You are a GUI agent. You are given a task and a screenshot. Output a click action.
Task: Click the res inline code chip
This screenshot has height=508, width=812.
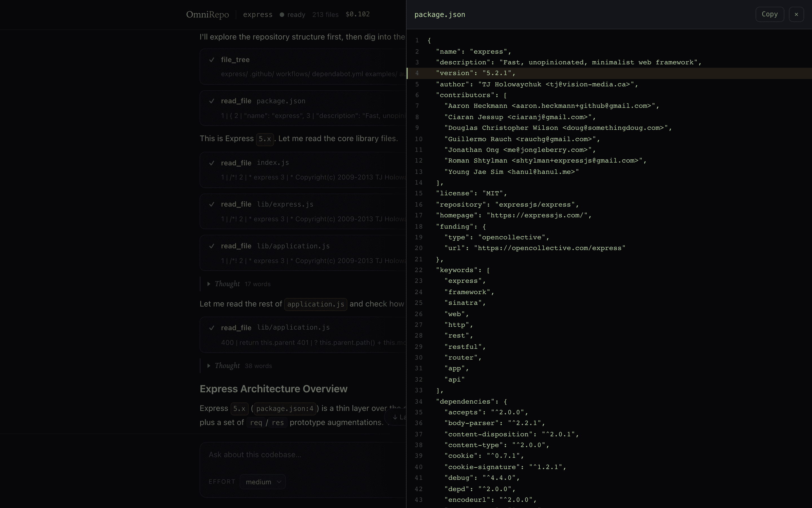(x=278, y=423)
